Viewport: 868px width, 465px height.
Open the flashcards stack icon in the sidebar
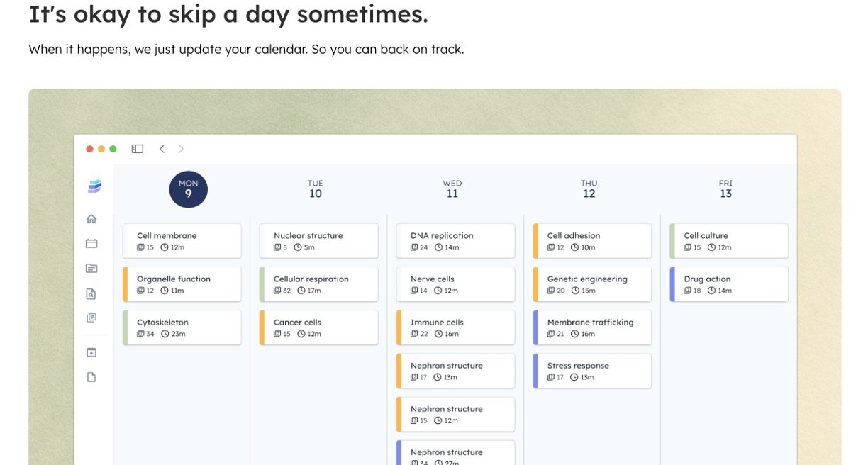(91, 318)
